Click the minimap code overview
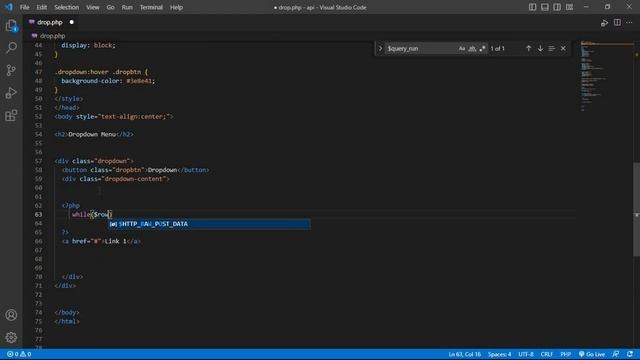640x360 pixels. (x=606, y=76)
